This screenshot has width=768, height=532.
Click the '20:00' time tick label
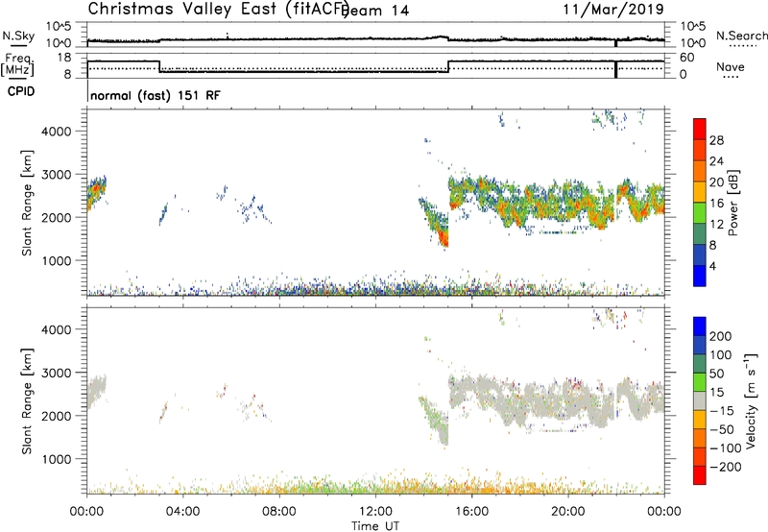pos(568,512)
